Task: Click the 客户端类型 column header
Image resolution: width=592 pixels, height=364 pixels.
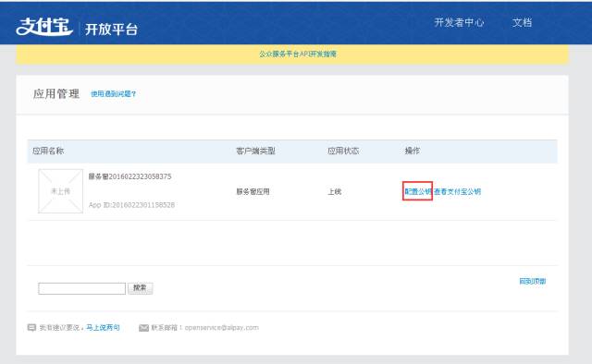Action: tap(255, 151)
